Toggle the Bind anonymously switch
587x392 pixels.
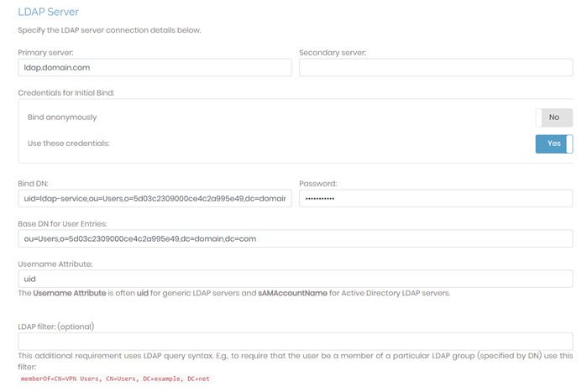click(553, 118)
